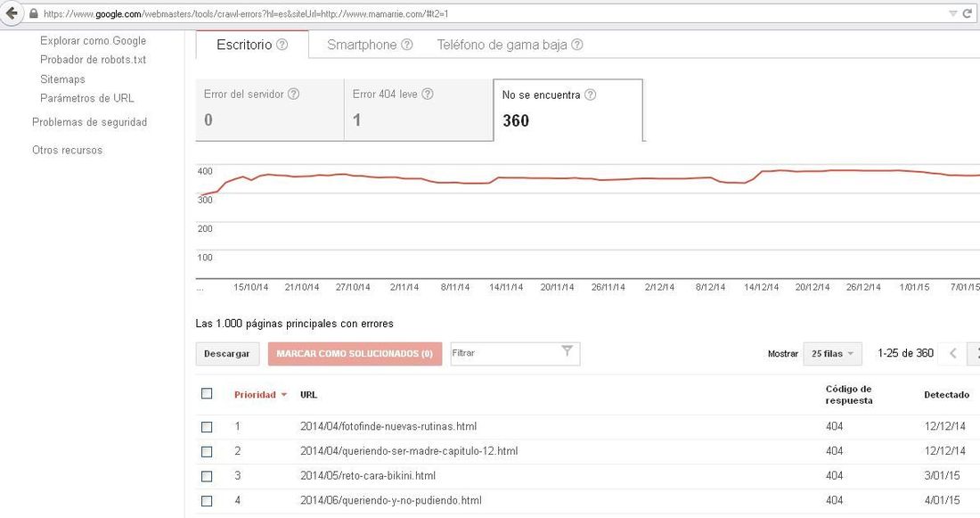Select the Error del servidor panel
Screen dimensions: 980x518
(270, 110)
